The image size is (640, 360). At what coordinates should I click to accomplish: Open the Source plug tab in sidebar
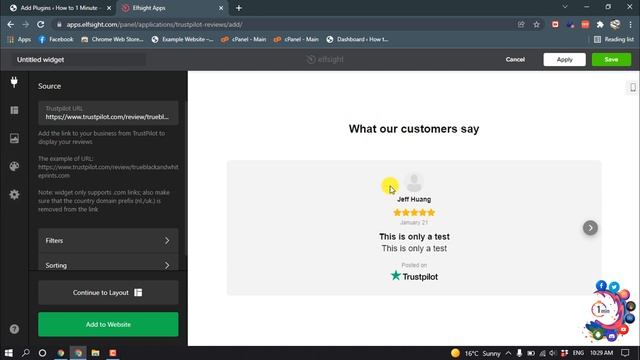(x=14, y=82)
